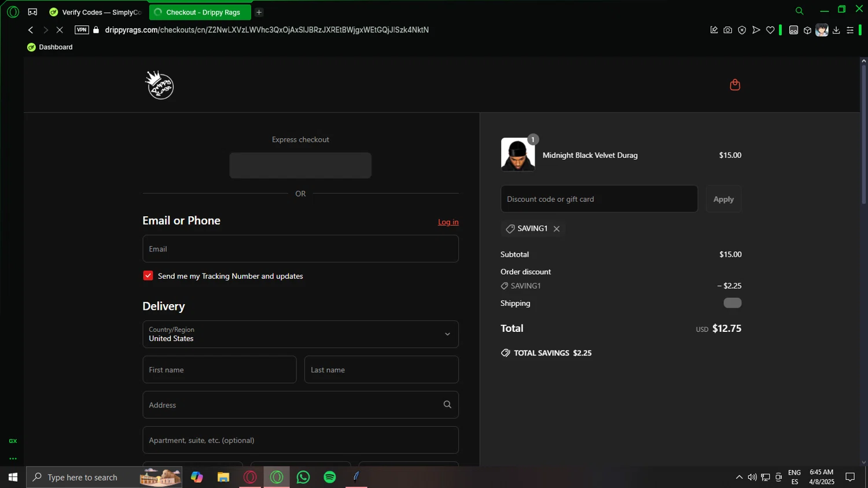Open the extensions cube icon

click(x=807, y=30)
